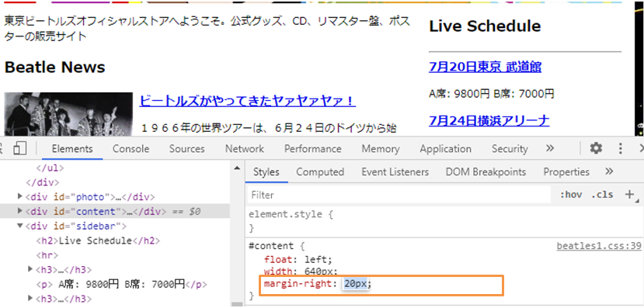Select the Computed sidebar tab
Viewport: 644px width, 308px height.
pos(320,171)
